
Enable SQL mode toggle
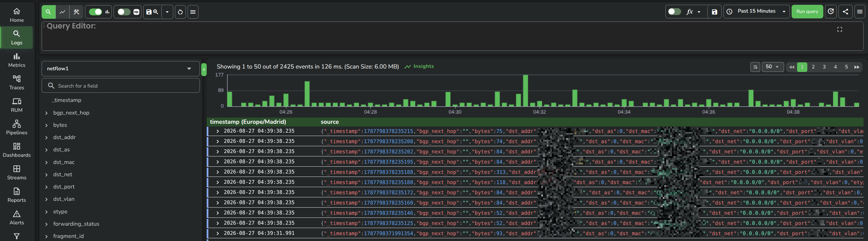tap(124, 12)
